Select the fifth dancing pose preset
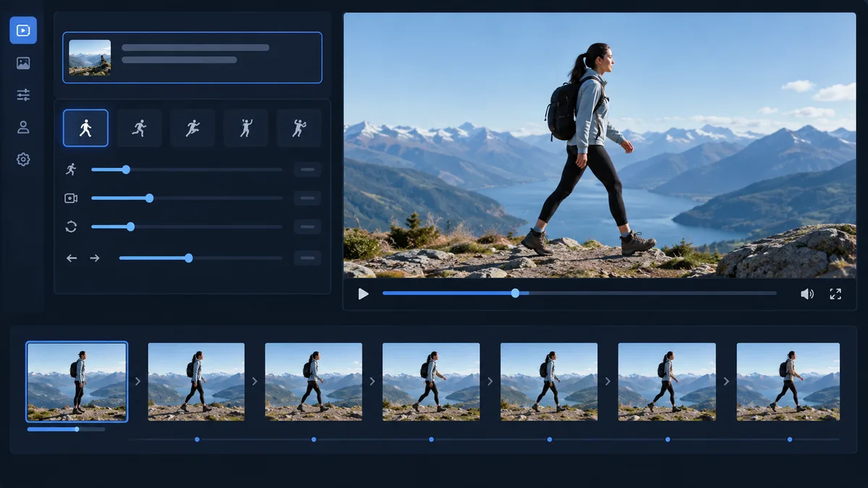The height and width of the screenshot is (488, 868). tap(299, 128)
